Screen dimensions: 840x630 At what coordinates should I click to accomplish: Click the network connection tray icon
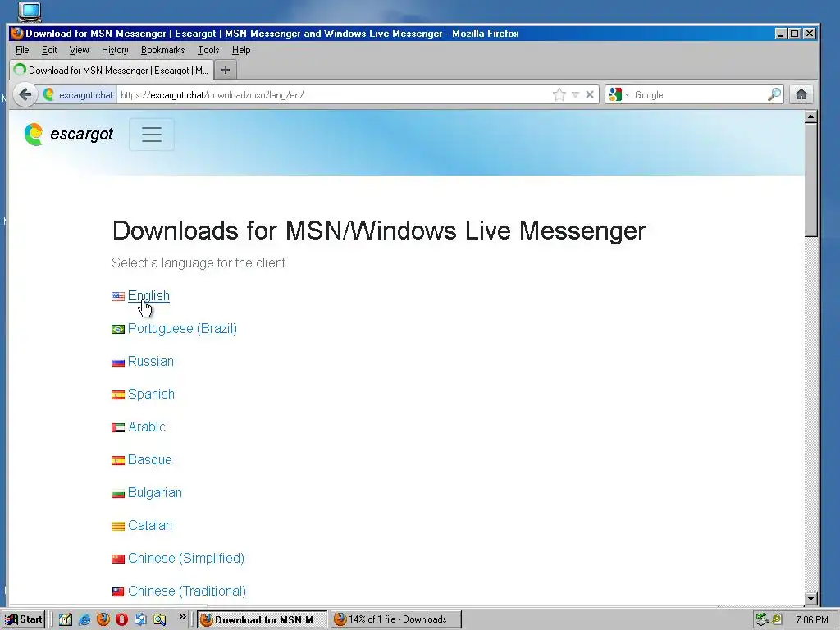coord(762,620)
